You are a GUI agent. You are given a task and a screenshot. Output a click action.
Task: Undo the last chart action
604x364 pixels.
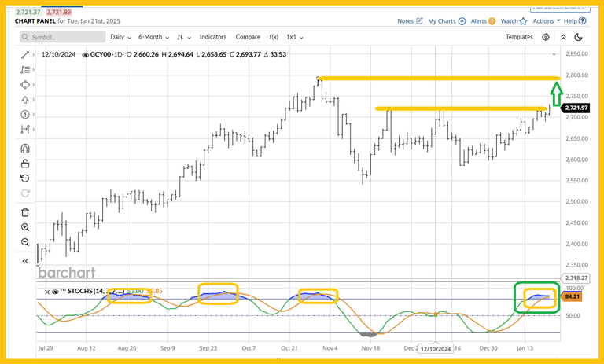click(x=24, y=178)
